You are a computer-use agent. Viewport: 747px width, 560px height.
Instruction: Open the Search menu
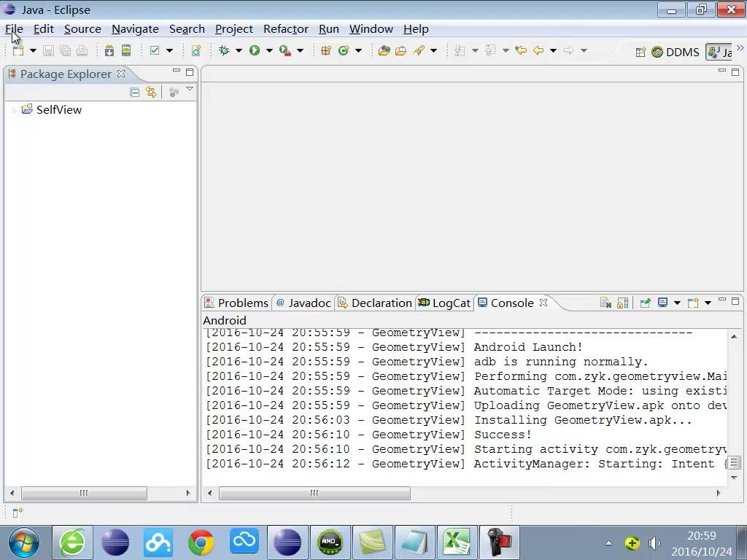(187, 29)
